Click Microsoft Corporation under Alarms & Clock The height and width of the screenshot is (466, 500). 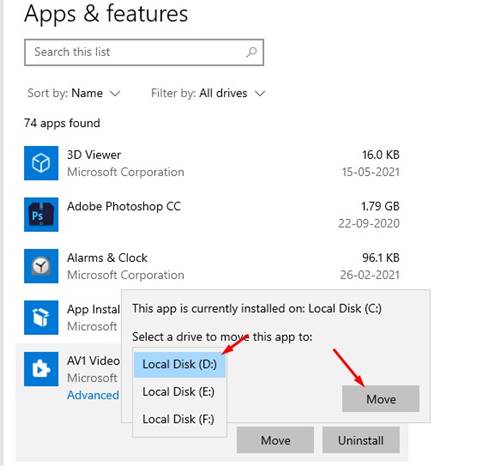coord(126,275)
